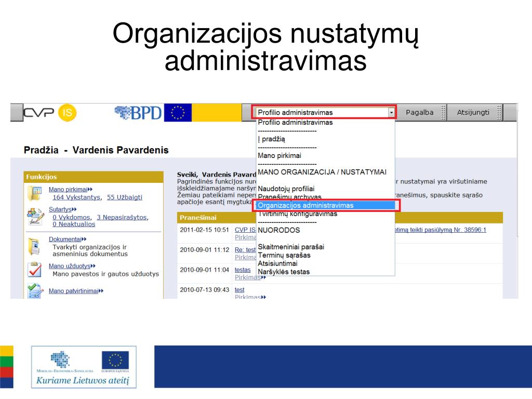Click the Pagalba button
This screenshot has height=399, width=532.
point(419,112)
